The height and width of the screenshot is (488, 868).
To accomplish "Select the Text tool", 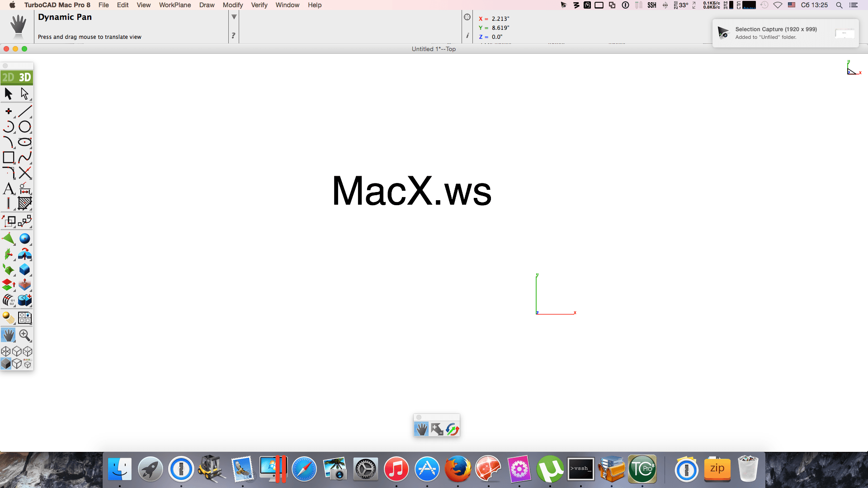I will click(x=9, y=188).
